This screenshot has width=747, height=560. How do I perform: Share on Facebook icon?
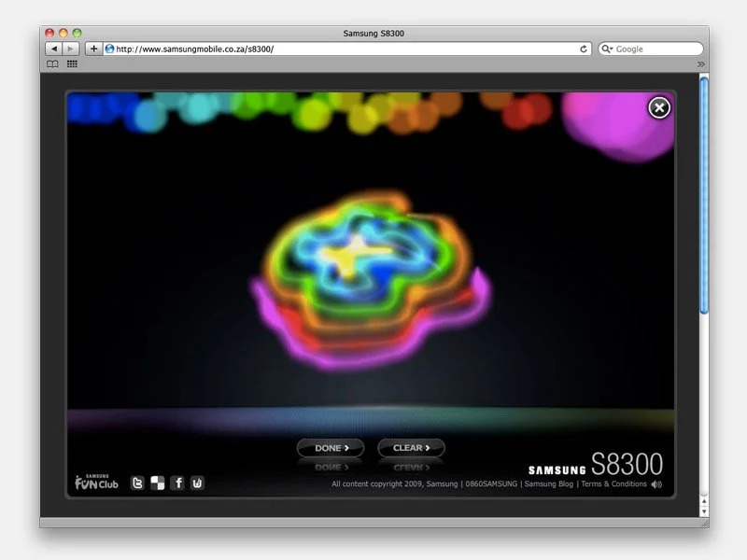coord(177,483)
